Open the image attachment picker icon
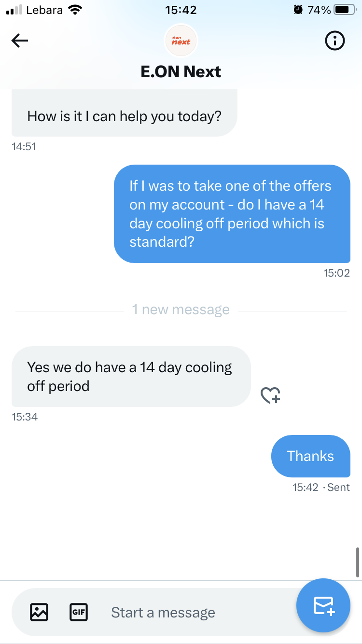362x644 pixels. coord(39,612)
